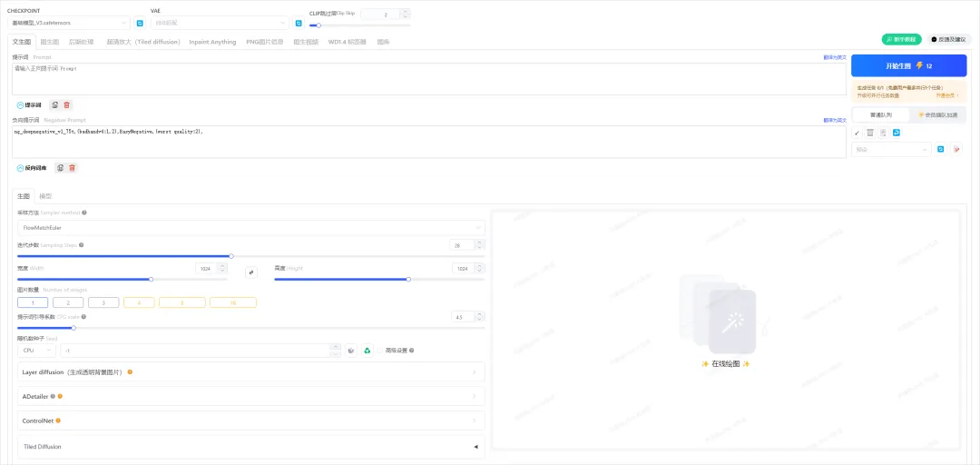Randomize seed with the dice icon

[x=351, y=351]
